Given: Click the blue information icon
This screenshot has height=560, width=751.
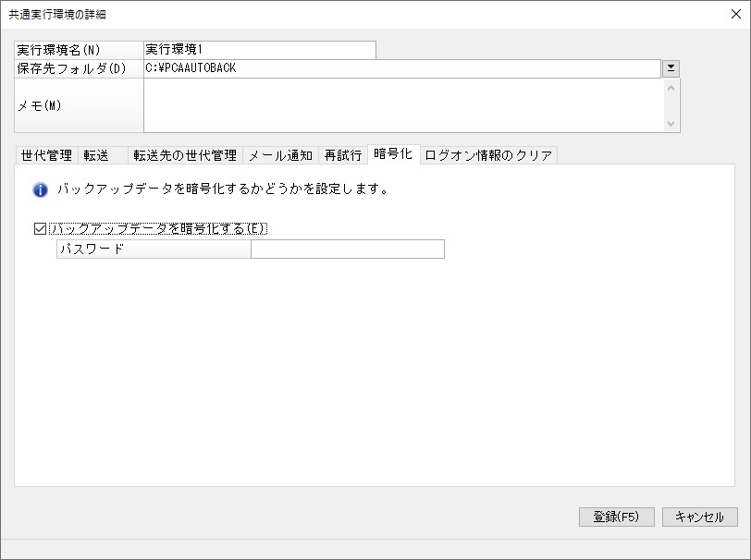Looking at the screenshot, I should 41,190.
